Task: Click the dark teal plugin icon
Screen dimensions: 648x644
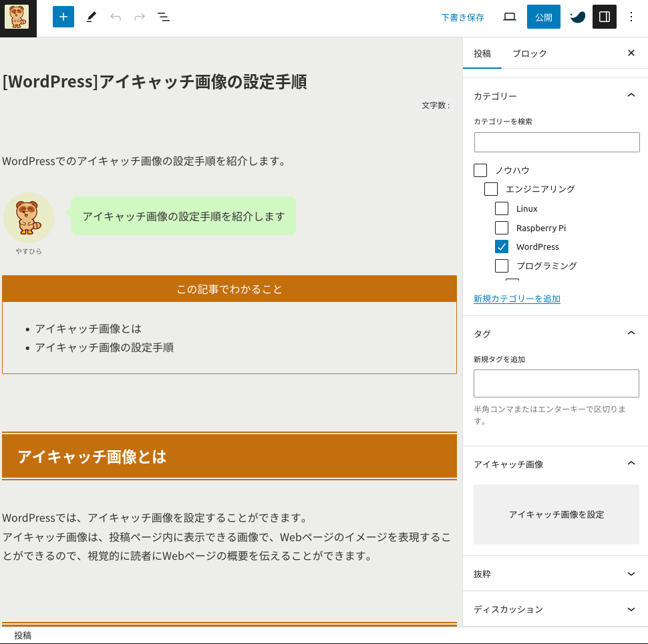Action: click(577, 17)
